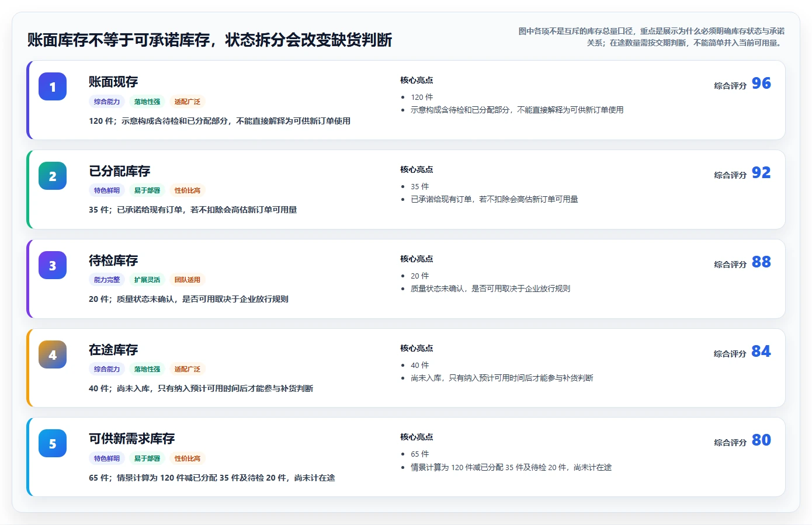Click the 能力完整 tag under 待检库存
812x525 pixels.
pyautogui.click(x=107, y=280)
